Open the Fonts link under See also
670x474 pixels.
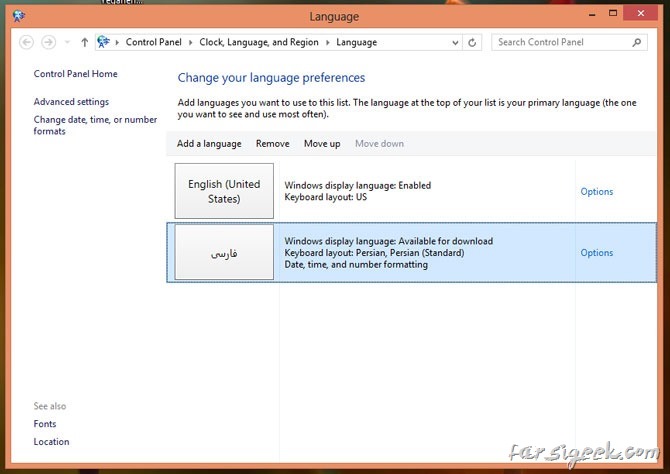45,424
